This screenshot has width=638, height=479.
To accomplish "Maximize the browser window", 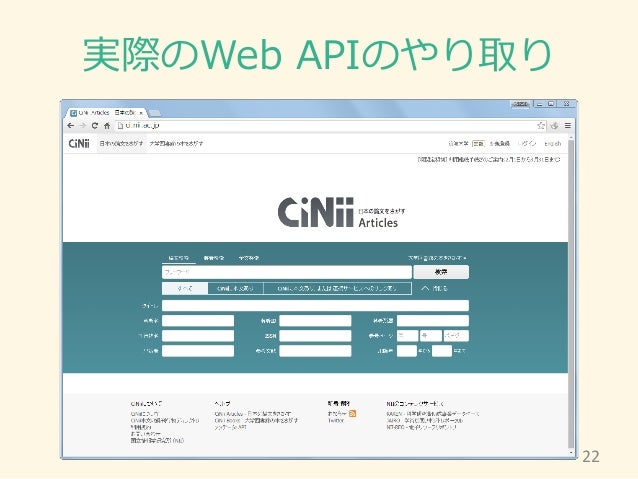I will click(x=551, y=104).
